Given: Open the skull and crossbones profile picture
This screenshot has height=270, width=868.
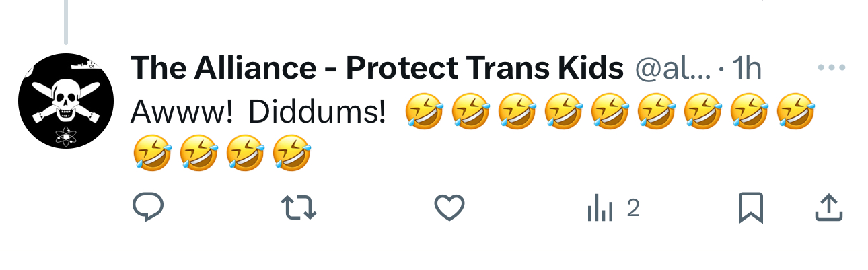Looking at the screenshot, I should (65, 100).
